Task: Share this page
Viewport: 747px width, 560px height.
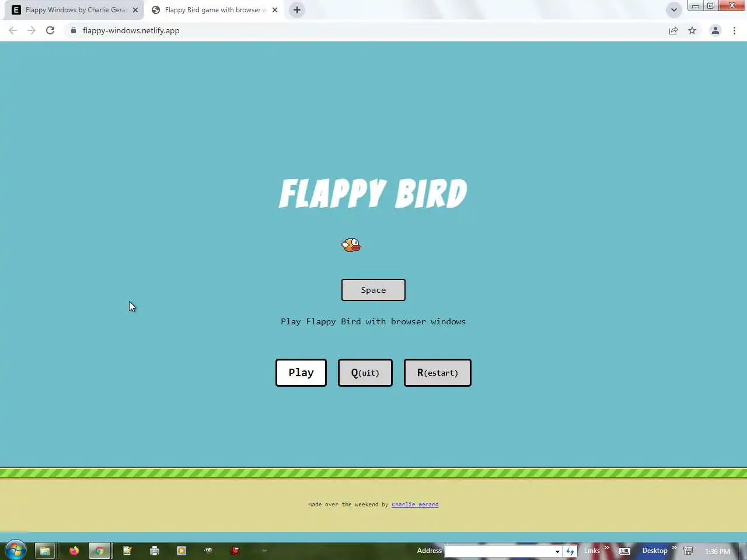Action: click(673, 30)
